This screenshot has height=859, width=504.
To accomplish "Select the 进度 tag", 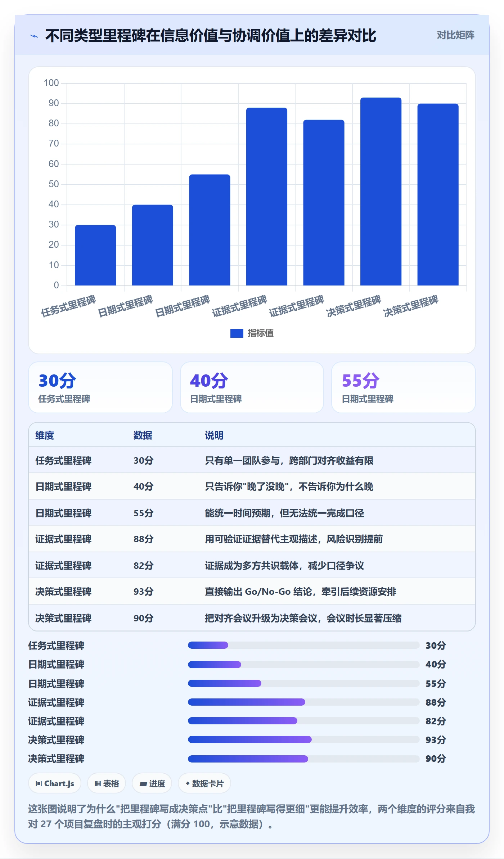I will (152, 783).
